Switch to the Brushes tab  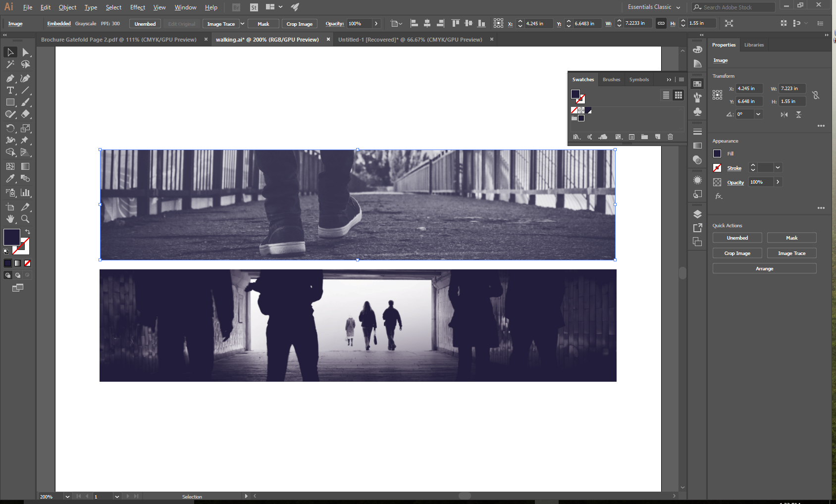[x=611, y=80]
